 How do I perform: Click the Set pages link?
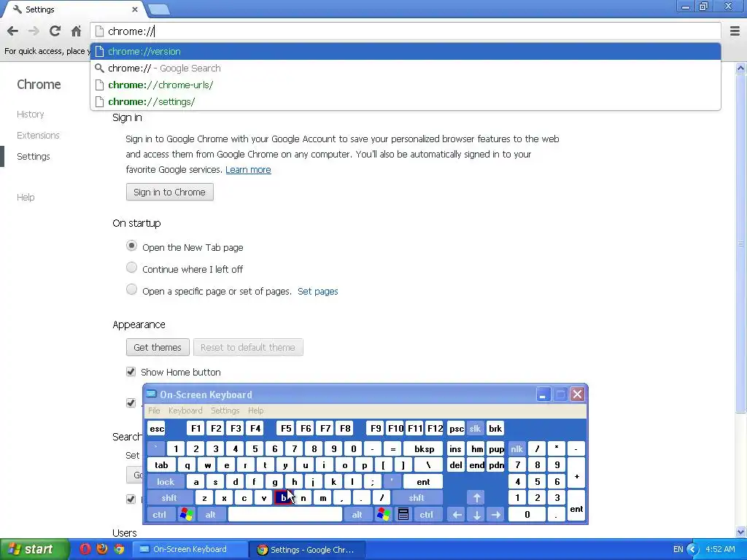(318, 292)
